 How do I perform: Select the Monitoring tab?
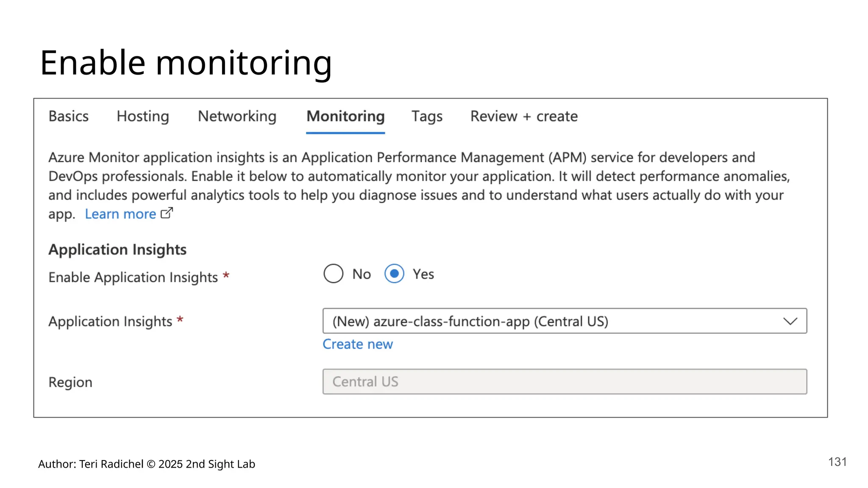[345, 116]
